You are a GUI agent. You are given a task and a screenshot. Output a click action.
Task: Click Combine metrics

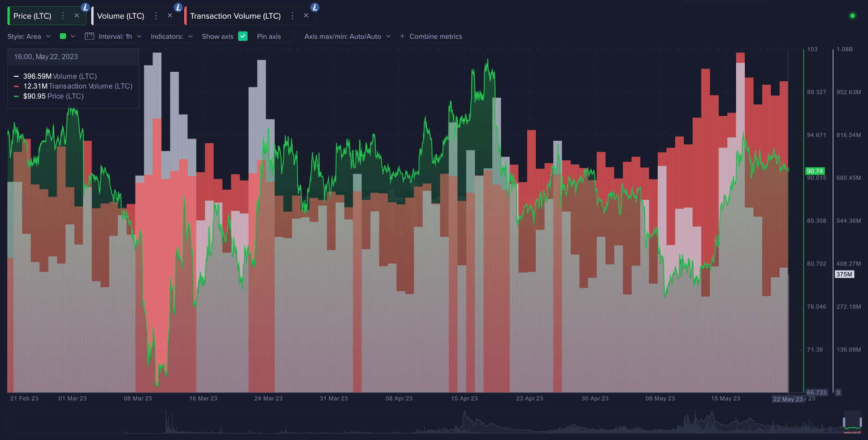coord(435,36)
